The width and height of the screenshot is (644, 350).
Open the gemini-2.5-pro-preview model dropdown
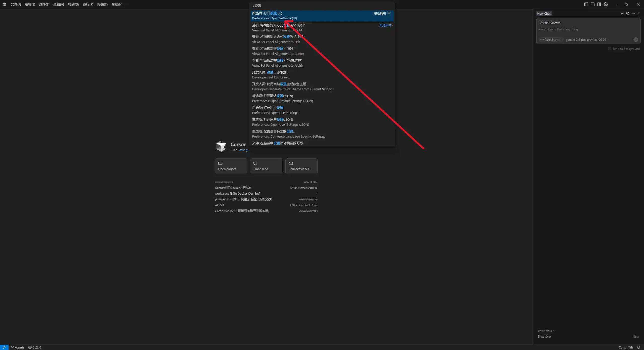coord(586,40)
